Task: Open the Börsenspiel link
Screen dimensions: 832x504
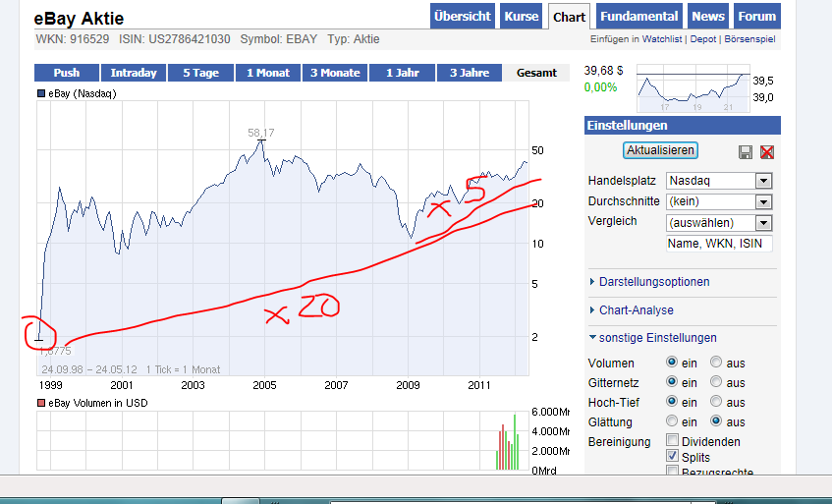Action: [x=749, y=39]
